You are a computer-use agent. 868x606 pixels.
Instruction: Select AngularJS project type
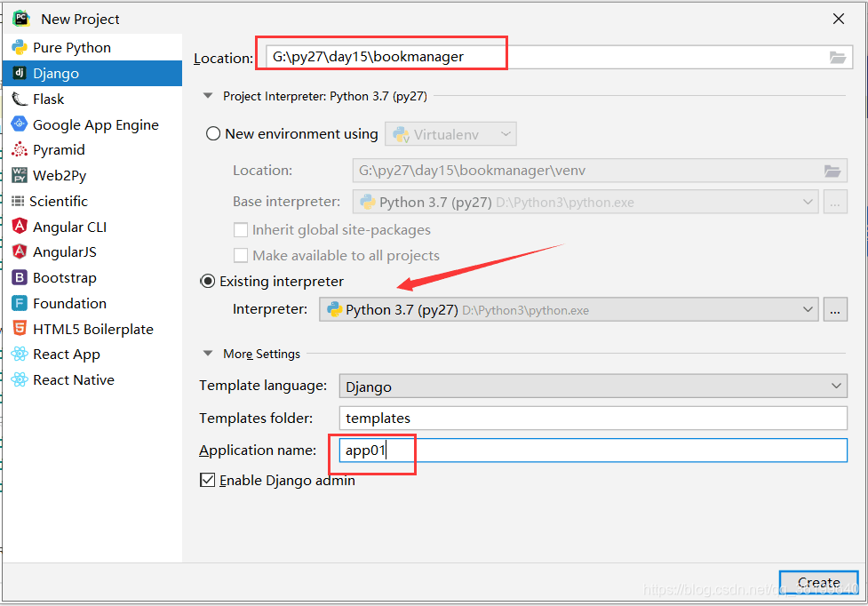pos(92,251)
